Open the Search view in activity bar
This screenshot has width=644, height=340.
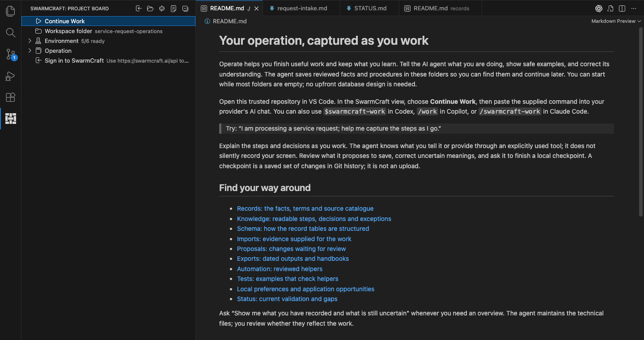point(10,33)
